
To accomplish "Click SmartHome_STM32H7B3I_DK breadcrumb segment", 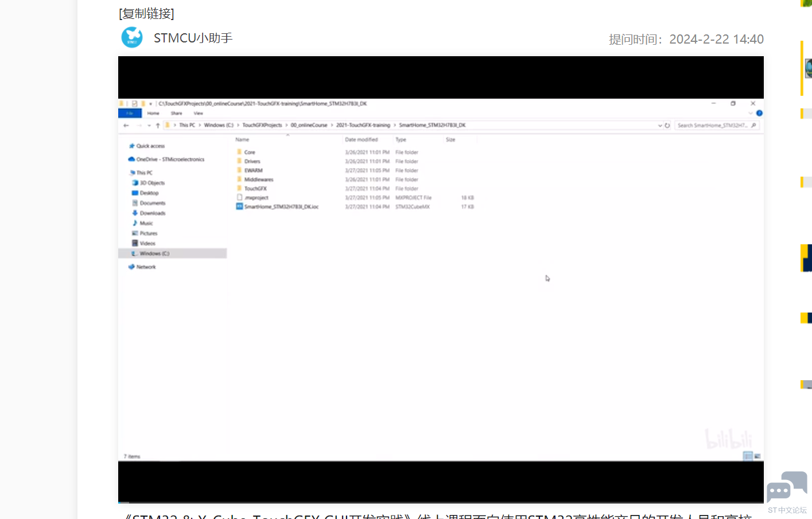I will [x=432, y=125].
